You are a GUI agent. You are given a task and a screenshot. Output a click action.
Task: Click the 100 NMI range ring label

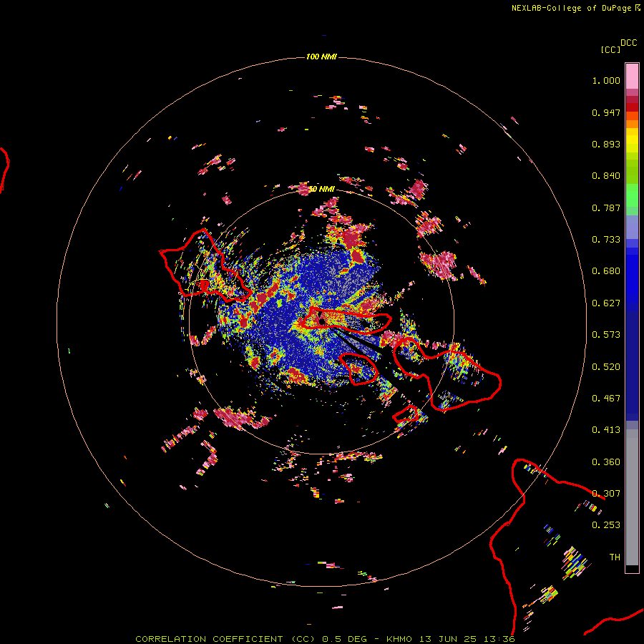(x=321, y=57)
